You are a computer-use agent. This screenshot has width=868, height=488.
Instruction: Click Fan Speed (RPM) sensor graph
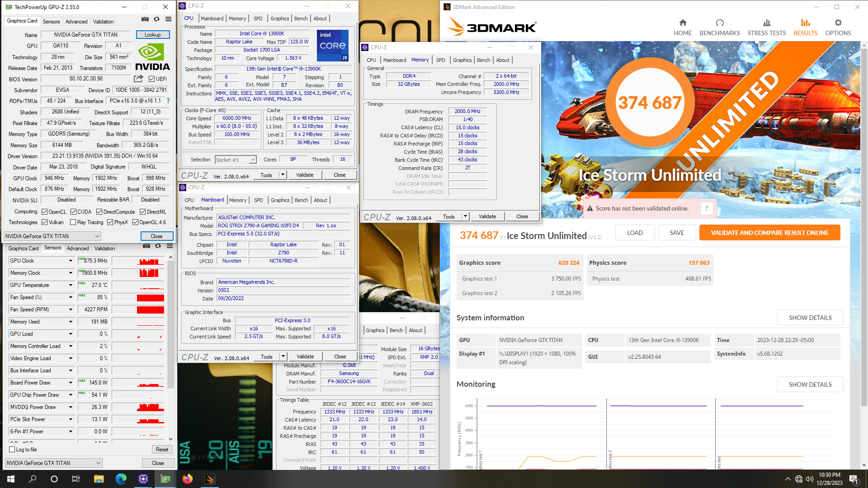(138, 310)
